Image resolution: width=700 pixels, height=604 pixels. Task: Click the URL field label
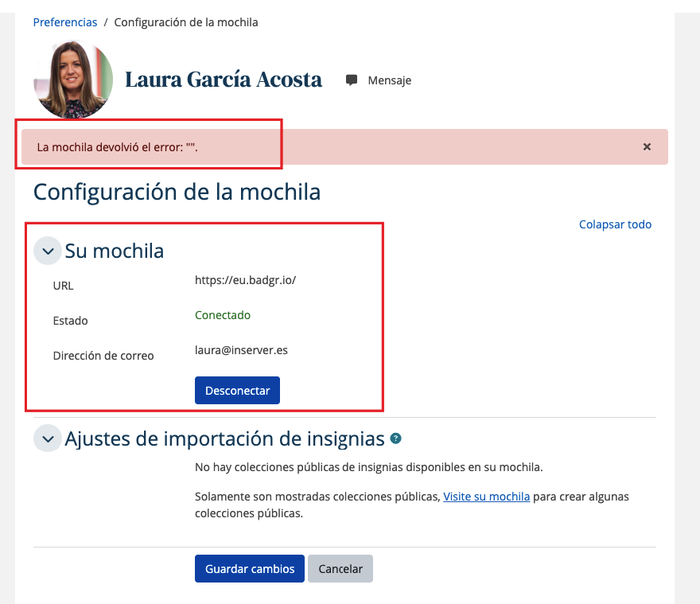click(x=63, y=286)
